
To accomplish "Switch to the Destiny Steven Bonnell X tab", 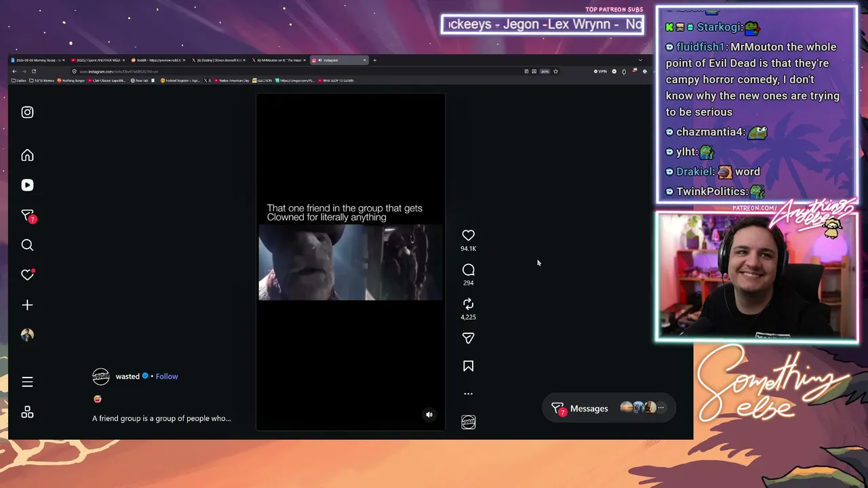I will [219, 60].
